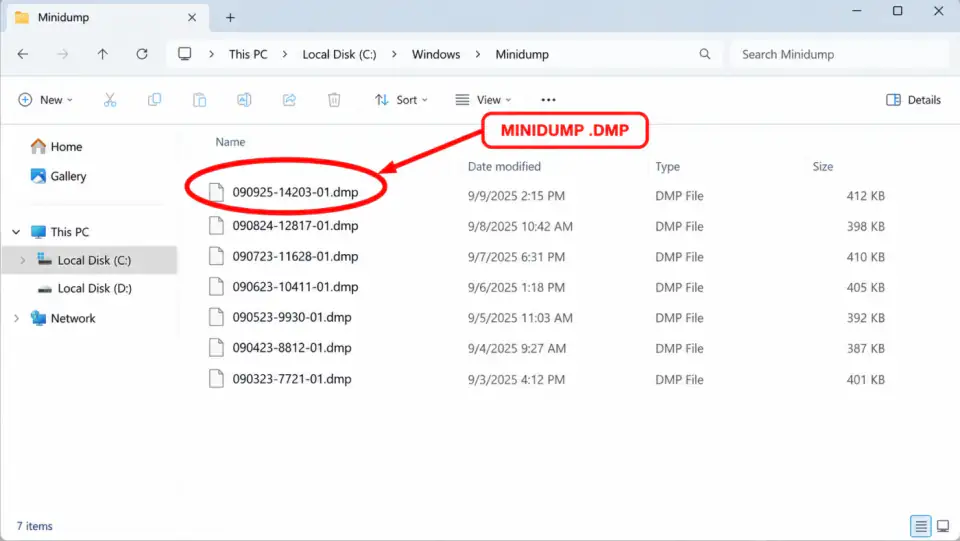Collapse the This PC tree node
The height and width of the screenshot is (541, 960).
point(17,232)
